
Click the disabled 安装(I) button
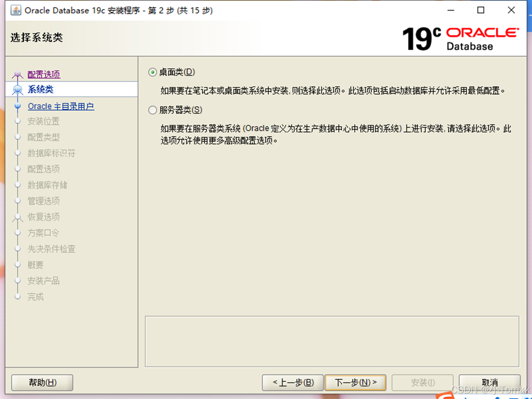[x=422, y=382]
